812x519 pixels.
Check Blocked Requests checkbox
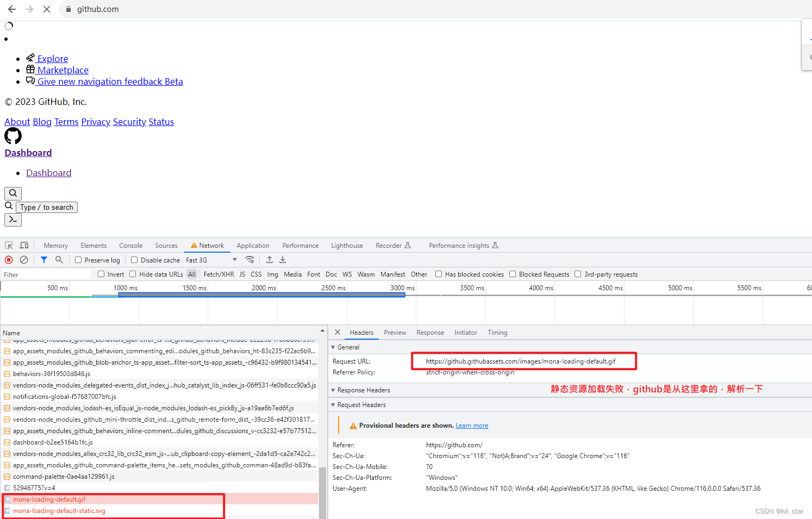513,274
